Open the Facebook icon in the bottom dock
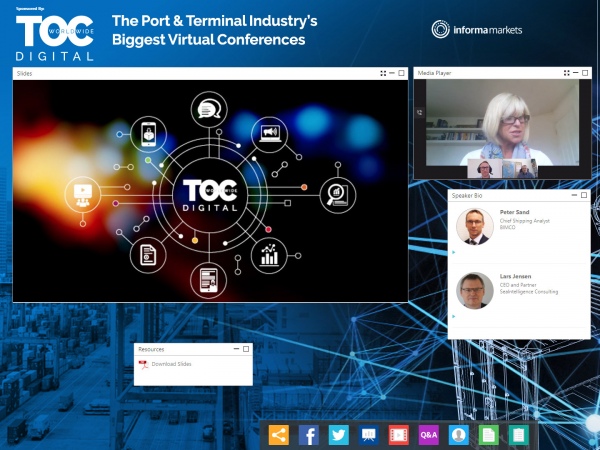This screenshot has height=450, width=600. 308,435
